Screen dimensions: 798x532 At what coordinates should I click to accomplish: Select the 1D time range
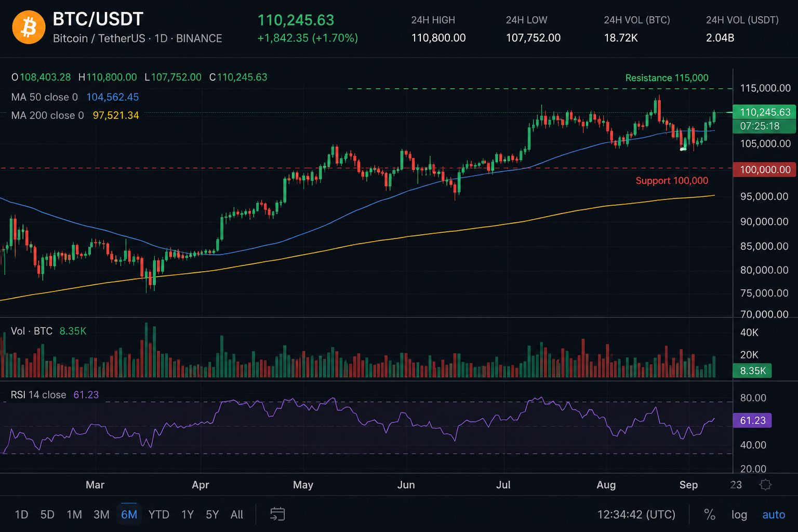pos(21,514)
